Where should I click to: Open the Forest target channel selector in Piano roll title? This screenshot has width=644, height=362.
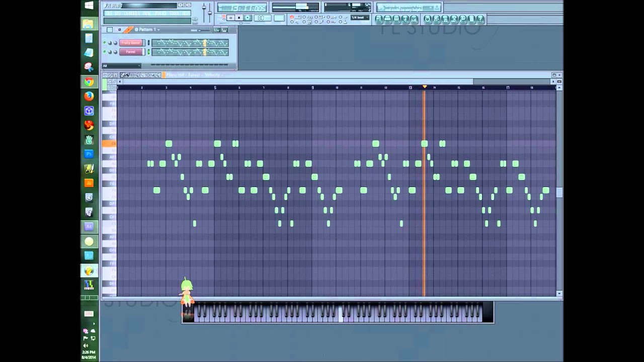tap(194, 75)
